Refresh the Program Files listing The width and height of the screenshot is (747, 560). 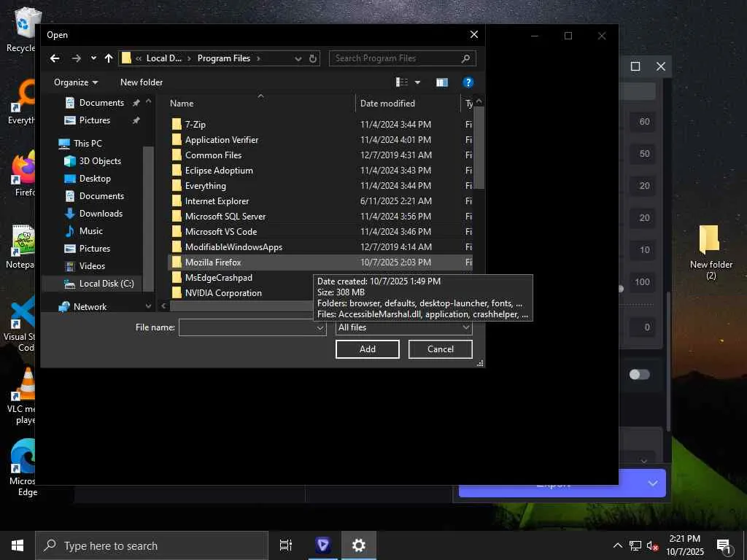click(312, 58)
